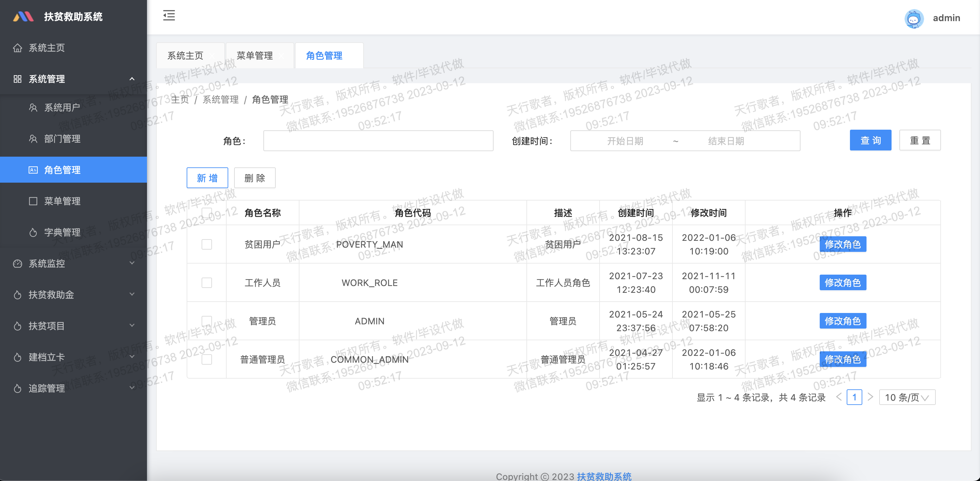Open 字典管理 in the sidebar

(x=73, y=232)
